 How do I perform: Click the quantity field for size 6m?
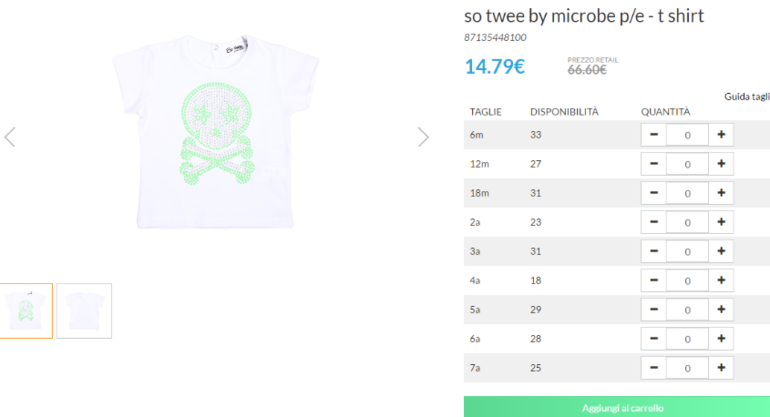tap(687, 134)
